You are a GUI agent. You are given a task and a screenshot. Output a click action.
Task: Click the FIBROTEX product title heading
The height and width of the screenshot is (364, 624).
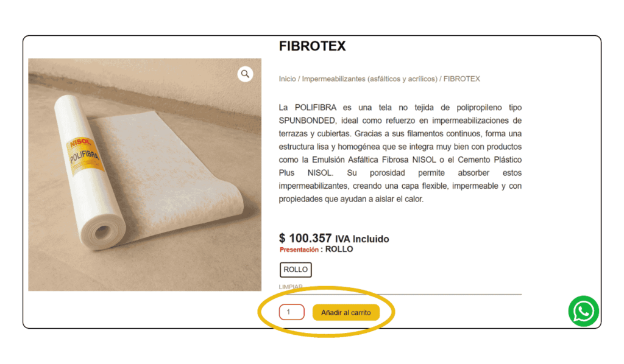pyautogui.click(x=312, y=46)
